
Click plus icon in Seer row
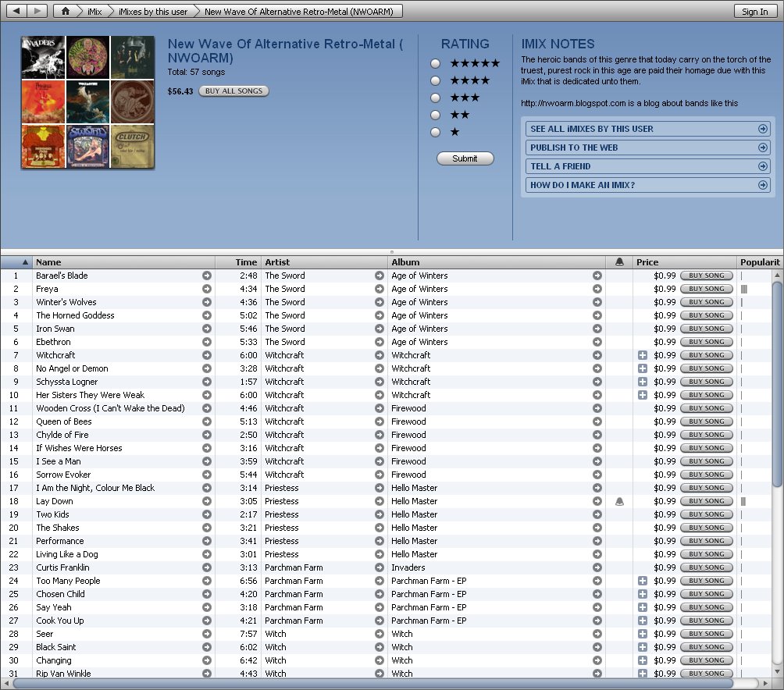click(x=643, y=634)
